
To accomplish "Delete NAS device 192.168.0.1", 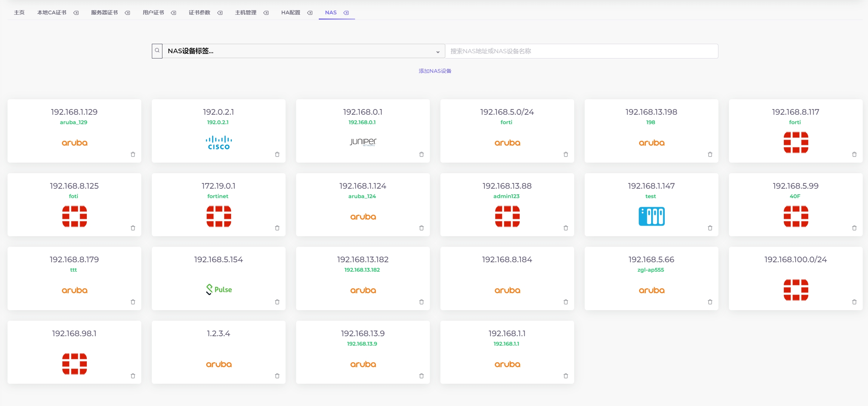I will [x=422, y=154].
